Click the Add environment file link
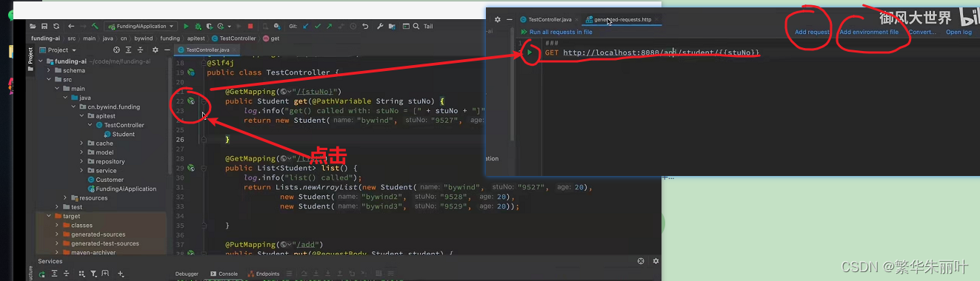Viewport: 980px width, 281px height. [x=869, y=32]
